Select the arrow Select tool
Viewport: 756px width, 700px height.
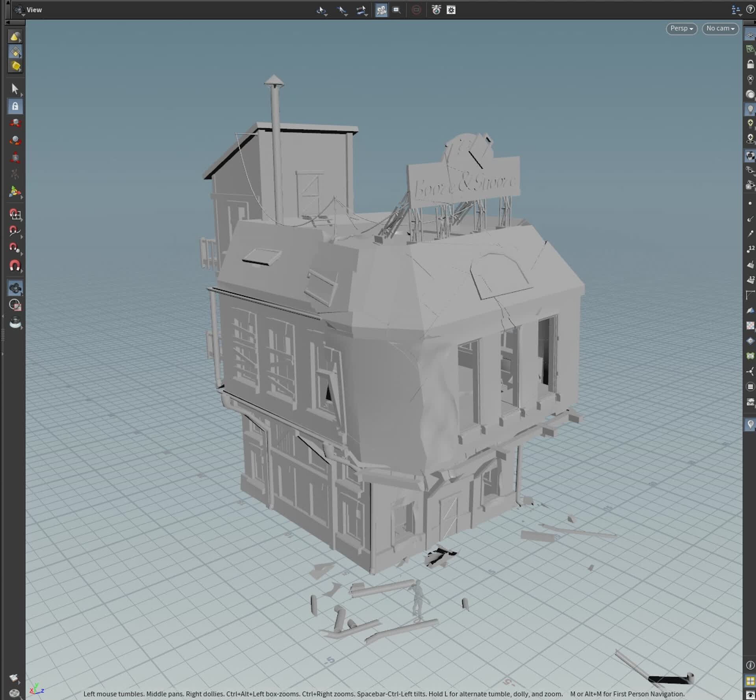click(x=15, y=89)
